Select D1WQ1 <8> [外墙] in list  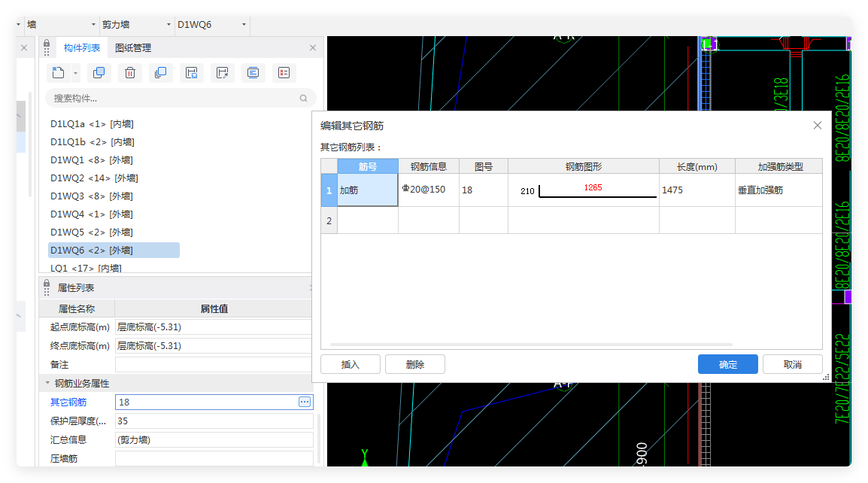91,160
